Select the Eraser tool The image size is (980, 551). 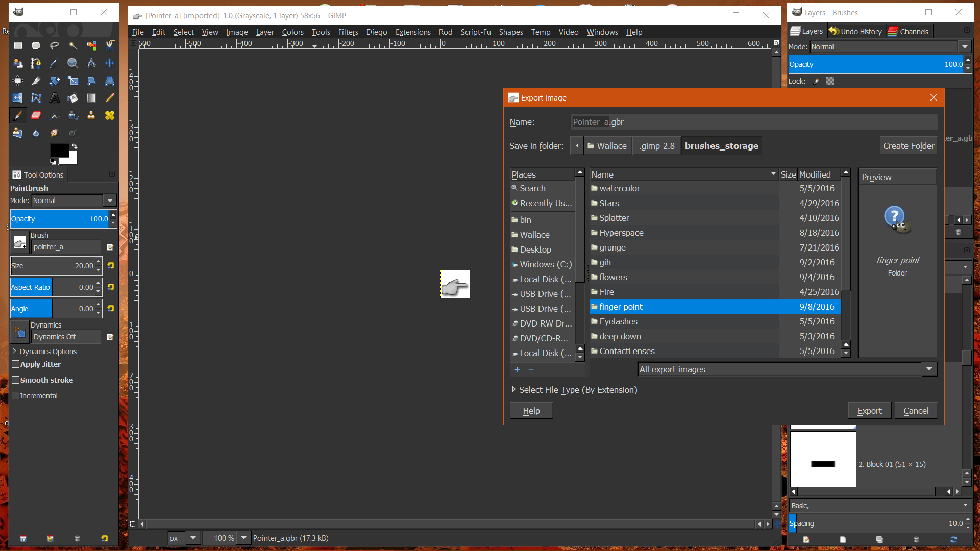coord(36,115)
